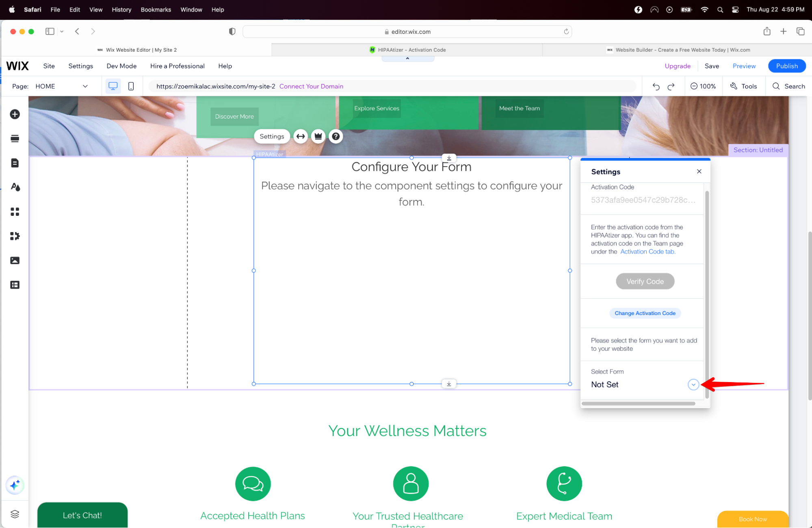The height and width of the screenshot is (528, 812).
Task: Click the stretch arrows icon on HIPAAtizer widget
Action: coord(301,137)
